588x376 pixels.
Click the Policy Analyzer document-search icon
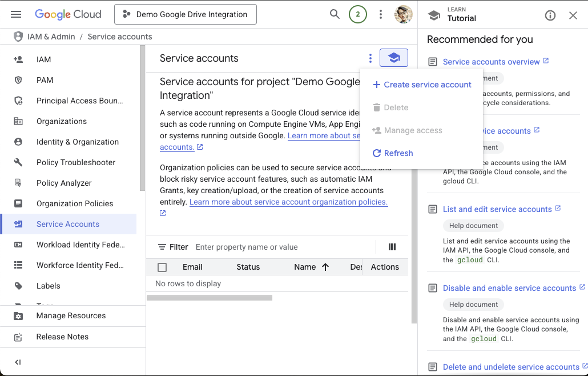pos(18,183)
